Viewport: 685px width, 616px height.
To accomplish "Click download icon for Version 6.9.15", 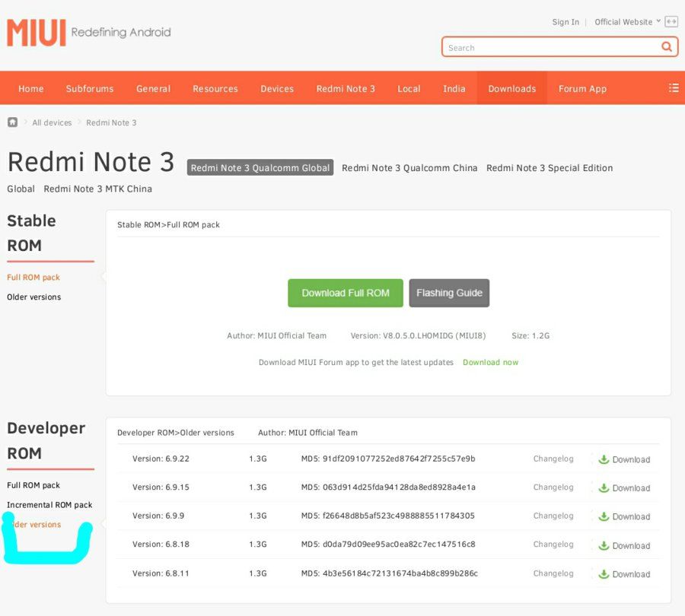I will coord(604,487).
